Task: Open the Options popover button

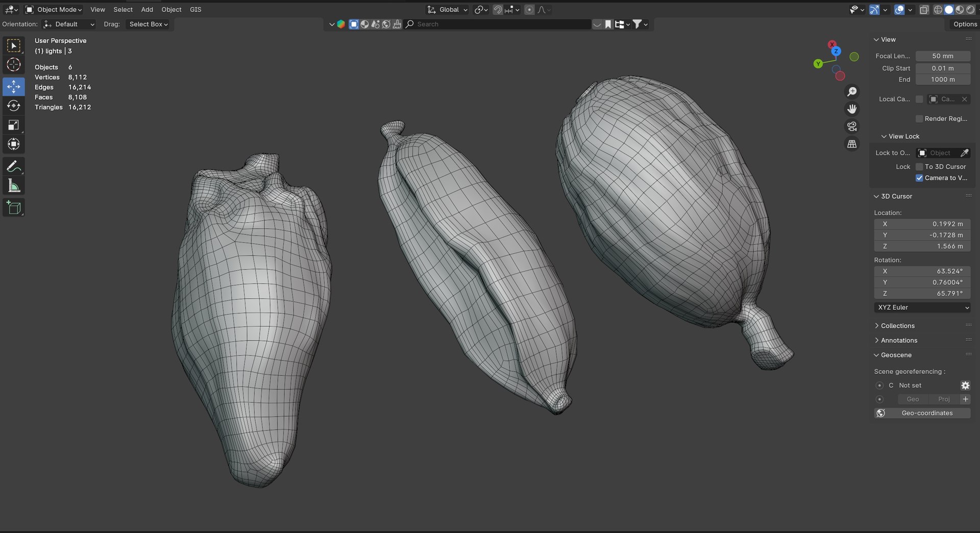Action: pos(965,24)
